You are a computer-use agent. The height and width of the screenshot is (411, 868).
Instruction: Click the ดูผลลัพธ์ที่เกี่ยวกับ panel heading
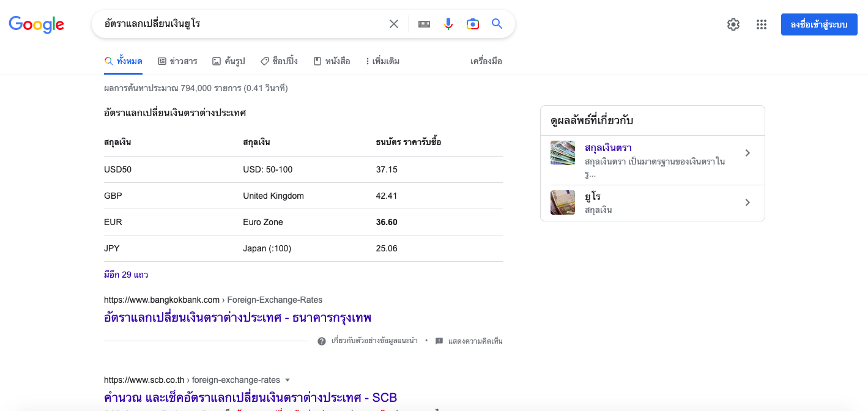(592, 121)
